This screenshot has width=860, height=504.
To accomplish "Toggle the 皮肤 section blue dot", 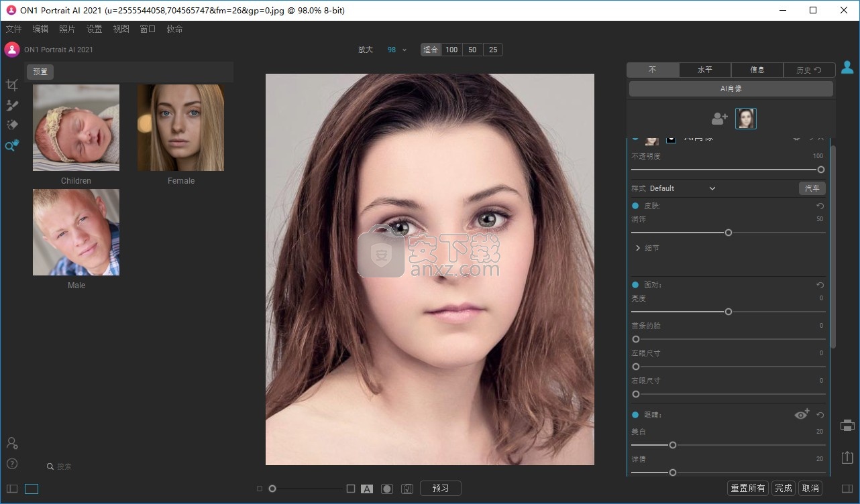I will [635, 206].
